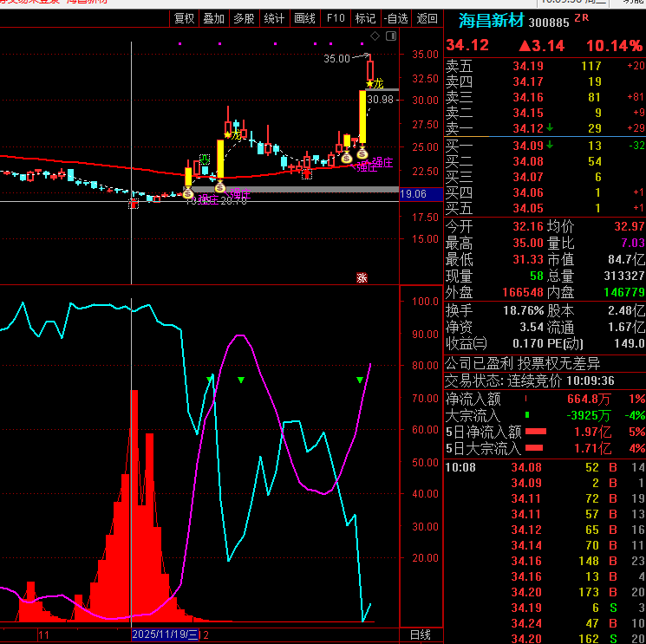Toggle the 标记 mark option
Image resolution: width=646 pixels, height=644 pixels.
click(364, 17)
